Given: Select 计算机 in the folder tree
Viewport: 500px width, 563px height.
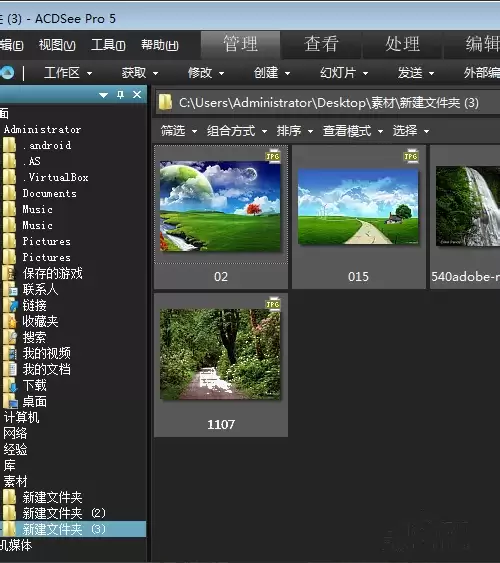Looking at the screenshot, I should 22,417.
